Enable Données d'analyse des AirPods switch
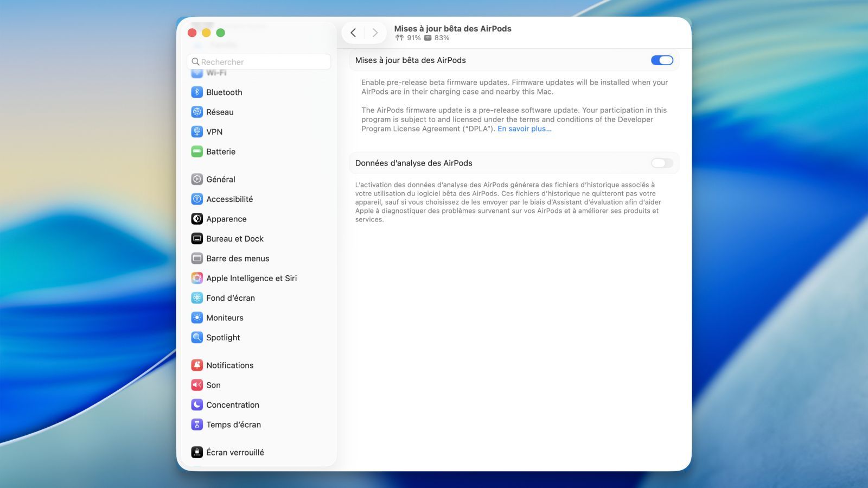The image size is (868, 488). [x=662, y=163]
